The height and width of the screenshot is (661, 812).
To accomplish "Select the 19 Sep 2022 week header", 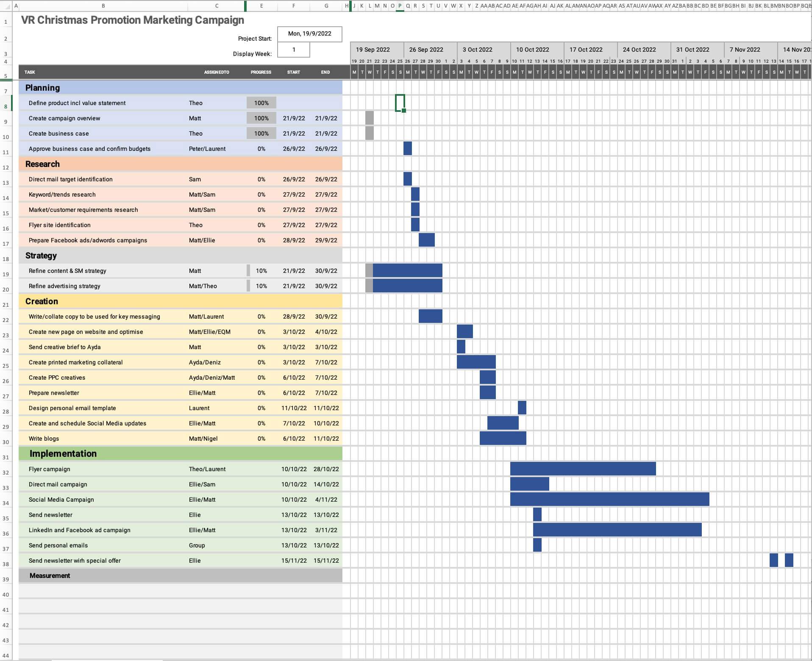I will pyautogui.click(x=373, y=50).
